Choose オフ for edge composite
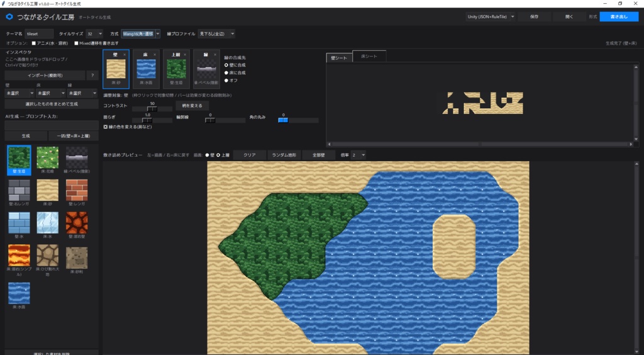Screen dimensions: 644x355 click(x=226, y=81)
